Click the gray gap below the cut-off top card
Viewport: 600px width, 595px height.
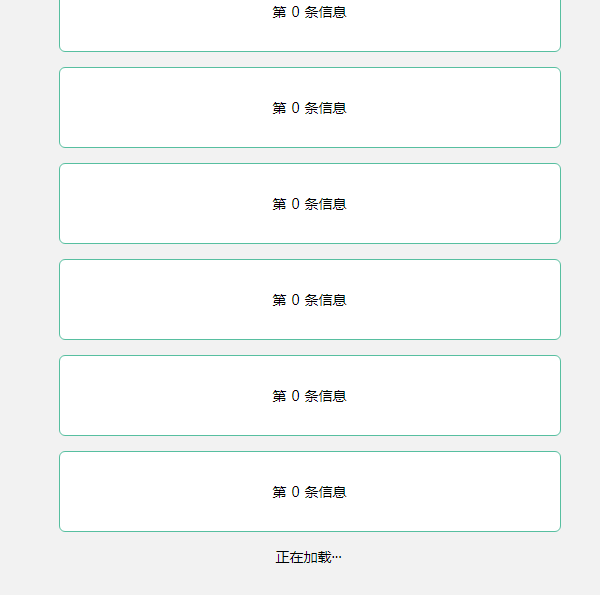pos(310,60)
